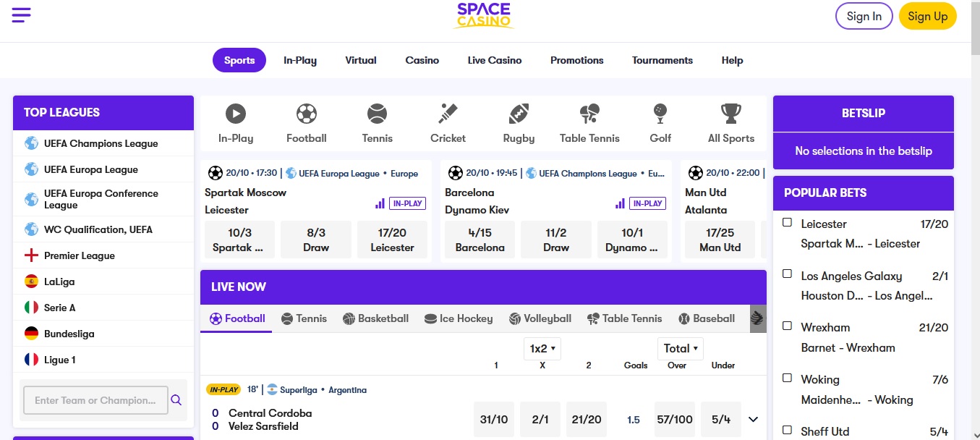The width and height of the screenshot is (980, 440).
Task: Click the Spain flag beside LaLiga
Action: pyautogui.click(x=31, y=282)
